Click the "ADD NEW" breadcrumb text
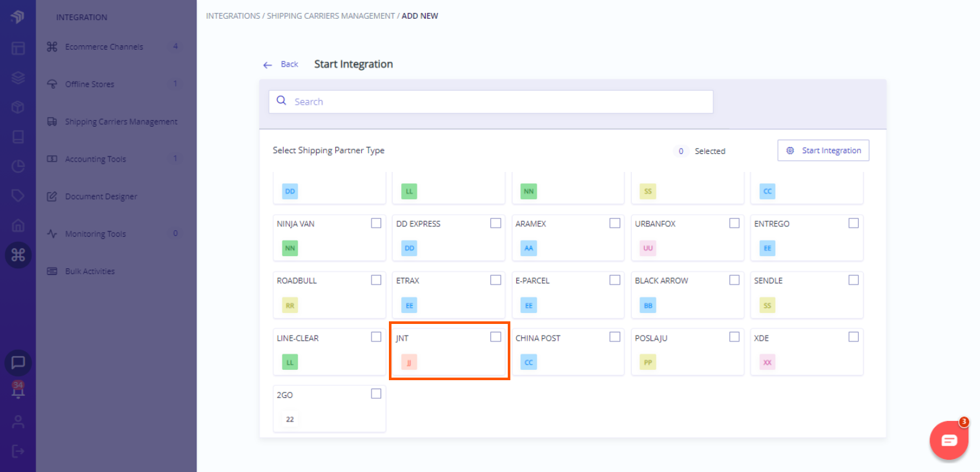The image size is (980, 472). (x=420, y=16)
